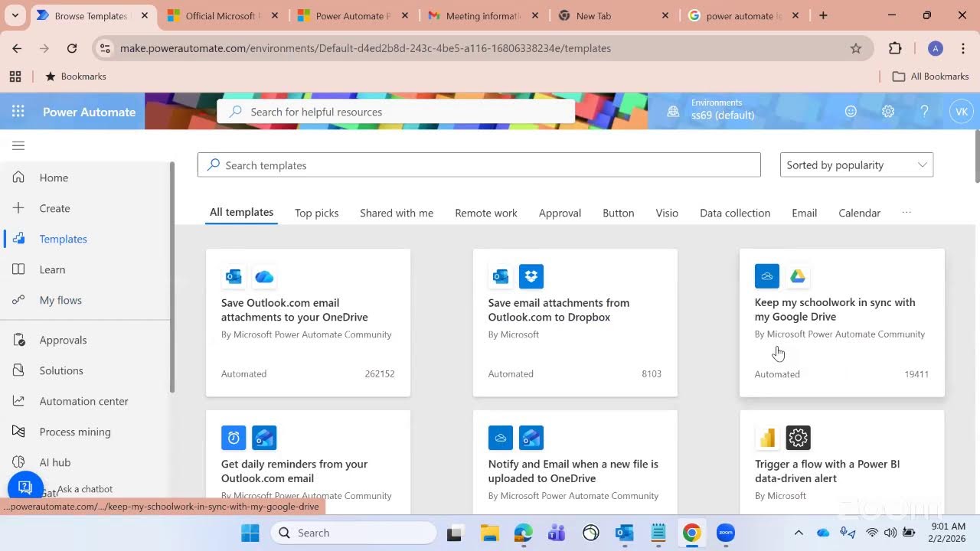This screenshot has width=980, height=551.
Task: Open a new browser tab with plus button
Action: 823,15
